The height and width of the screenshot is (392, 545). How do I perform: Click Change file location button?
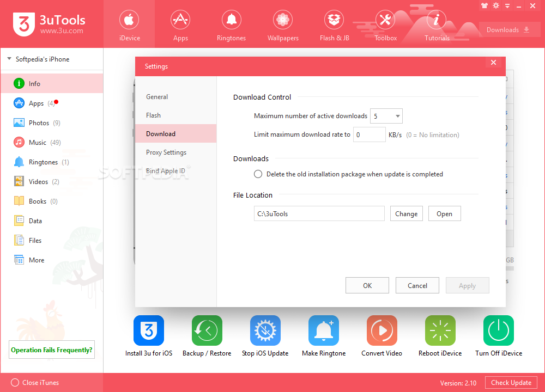[407, 213]
